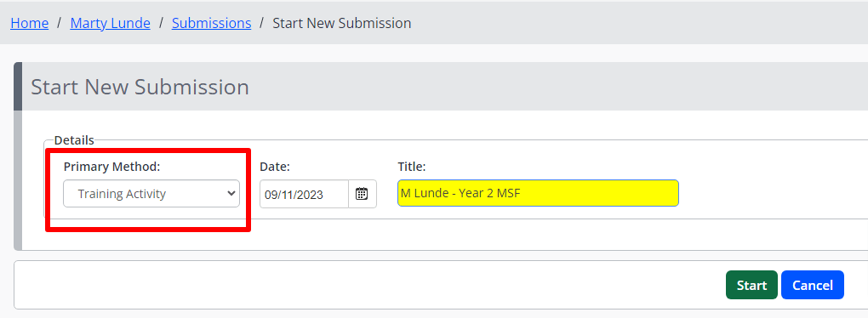Click the Details fieldset legend
The width and height of the screenshot is (868, 318).
pos(74,140)
